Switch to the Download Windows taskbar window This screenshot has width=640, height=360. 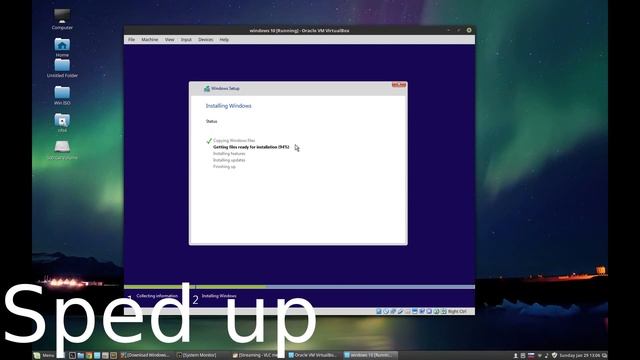145,356
